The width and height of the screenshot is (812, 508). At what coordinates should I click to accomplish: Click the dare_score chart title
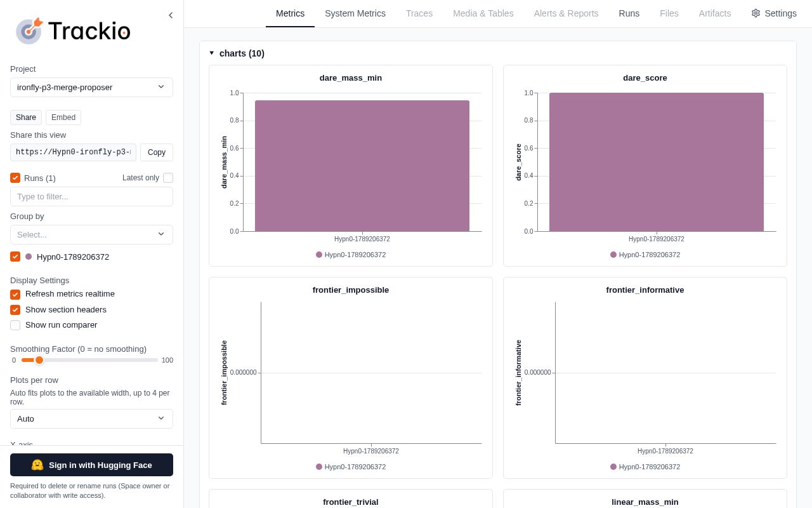tap(645, 78)
